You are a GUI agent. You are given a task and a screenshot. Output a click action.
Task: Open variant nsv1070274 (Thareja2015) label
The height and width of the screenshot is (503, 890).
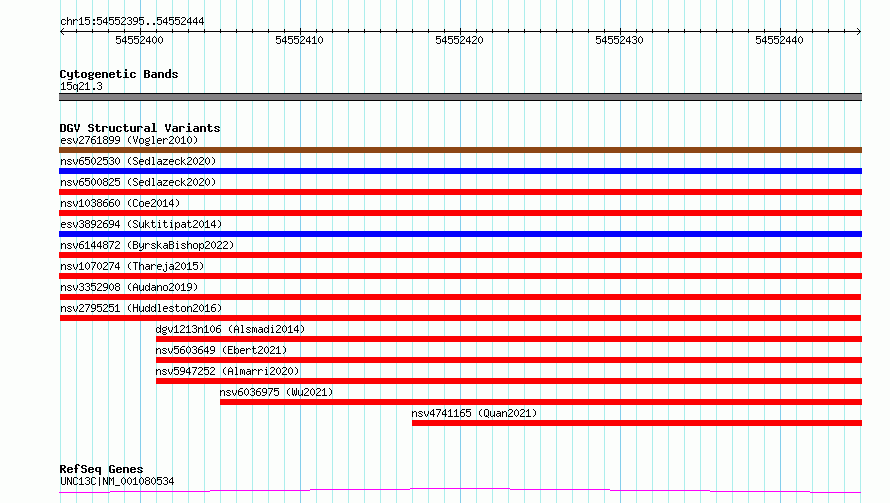click(132, 266)
